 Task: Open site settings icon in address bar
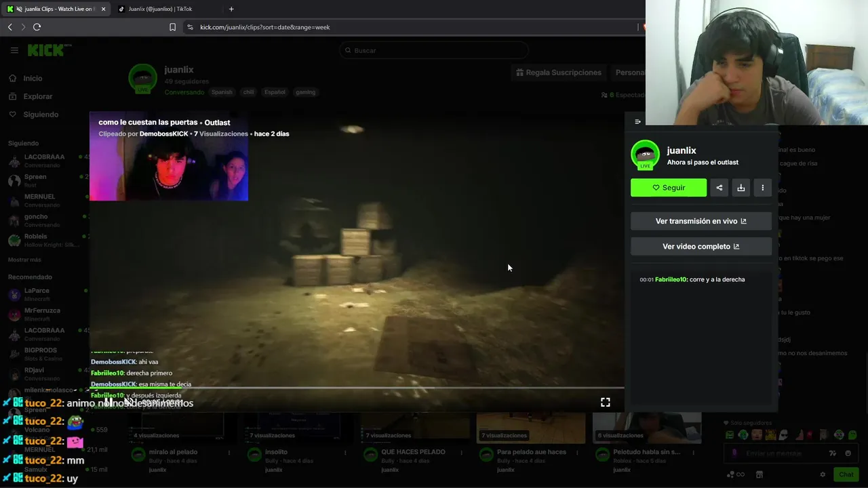pos(190,27)
